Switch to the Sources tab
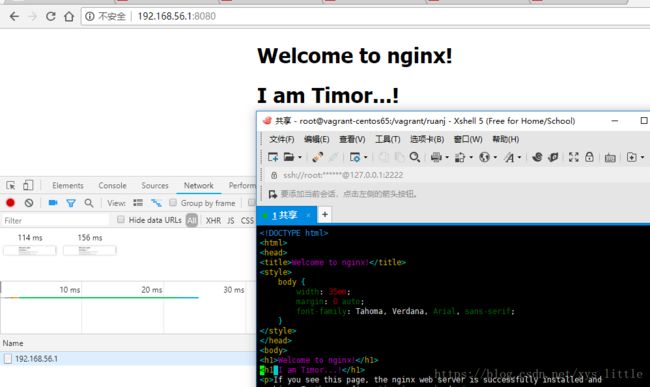This screenshot has width=650, height=387. pyautogui.click(x=155, y=185)
